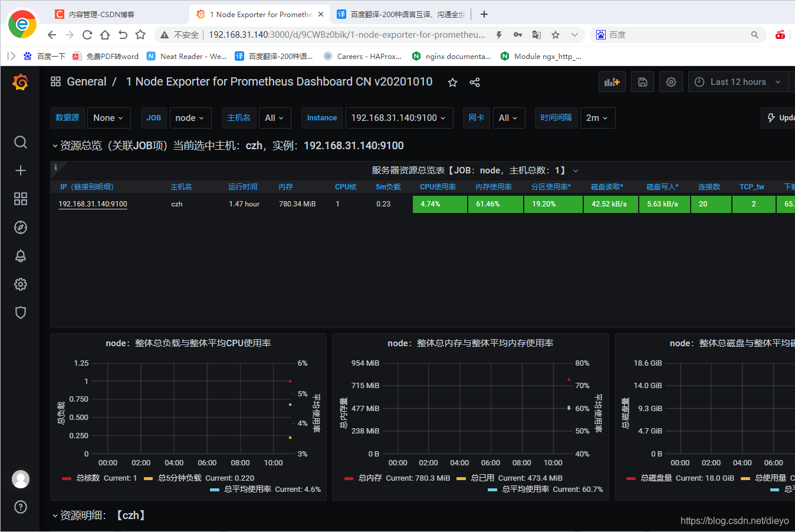The height and width of the screenshot is (532, 795).
Task: Open the Help question mark icon
Action: point(21,507)
